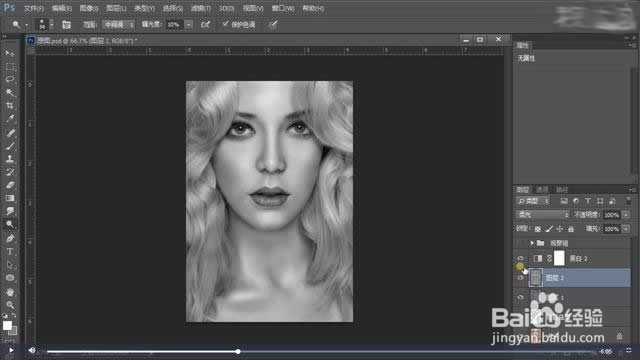Screen dimensions: 640x360
Task: Enable airbrush mode in options bar
Action: tap(205, 24)
